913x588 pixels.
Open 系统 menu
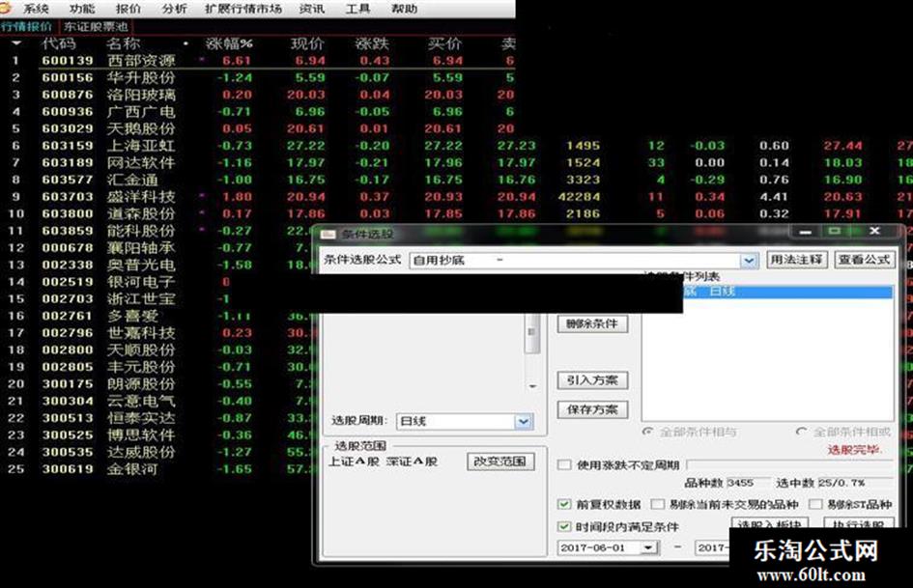tap(36, 8)
